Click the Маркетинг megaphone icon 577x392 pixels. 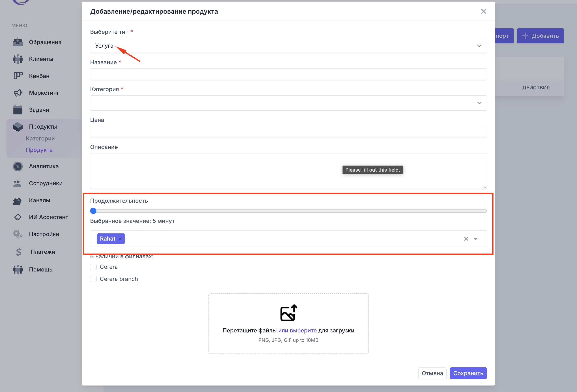click(18, 93)
